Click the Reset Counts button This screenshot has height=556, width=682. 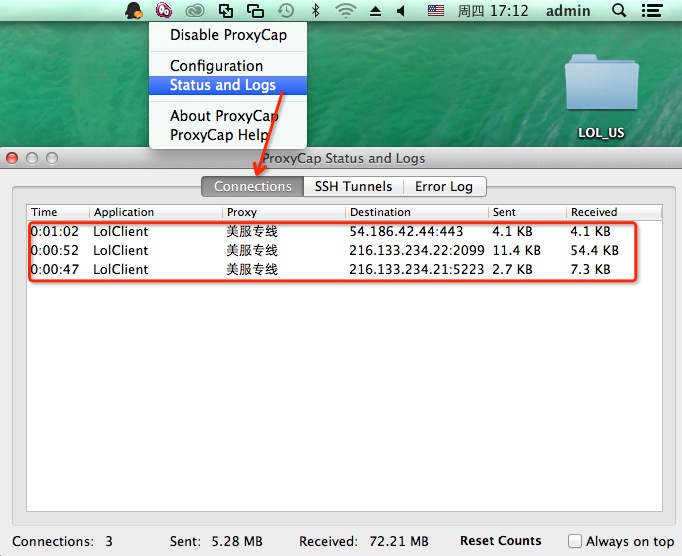[501, 541]
